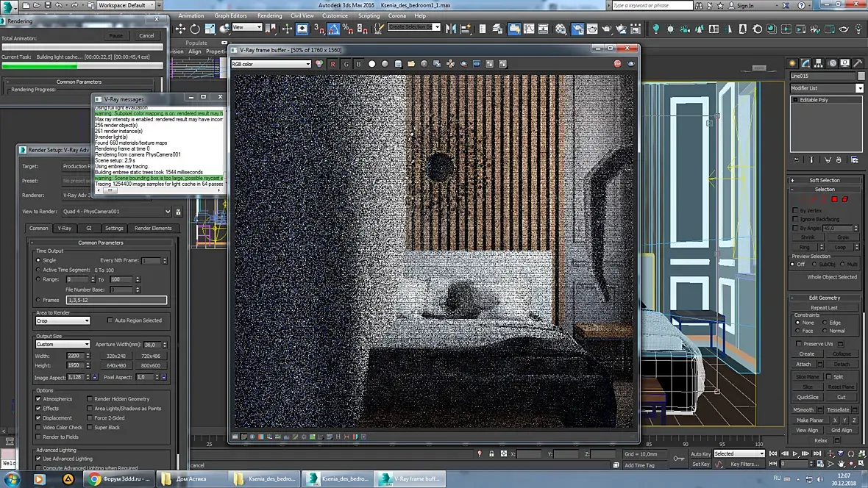Image resolution: width=868 pixels, height=488 pixels.
Task: Switch to the GI tab
Action: click(89, 228)
